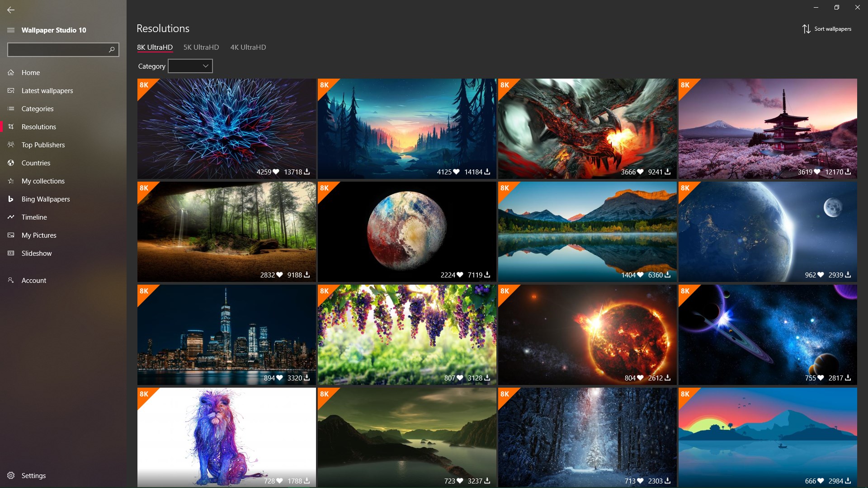Open Top Publishers in sidebar
The width and height of the screenshot is (868, 488).
(43, 145)
